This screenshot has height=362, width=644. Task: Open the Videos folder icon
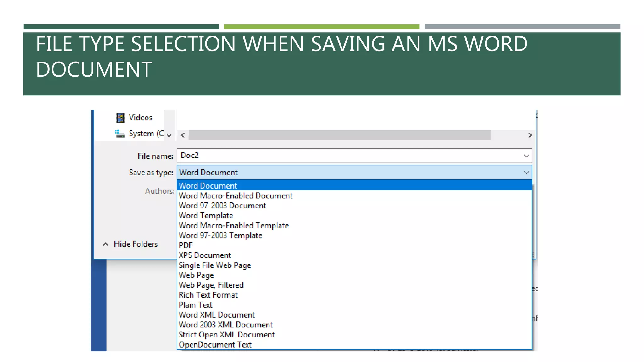click(120, 118)
